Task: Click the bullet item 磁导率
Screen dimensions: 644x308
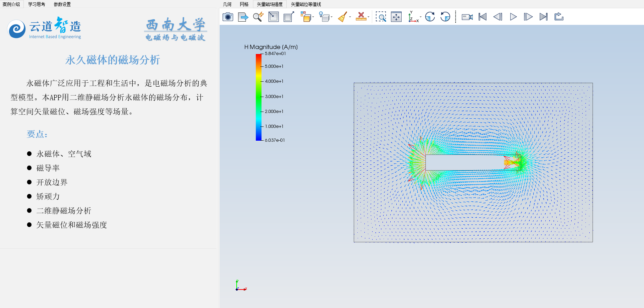Action: [48, 168]
